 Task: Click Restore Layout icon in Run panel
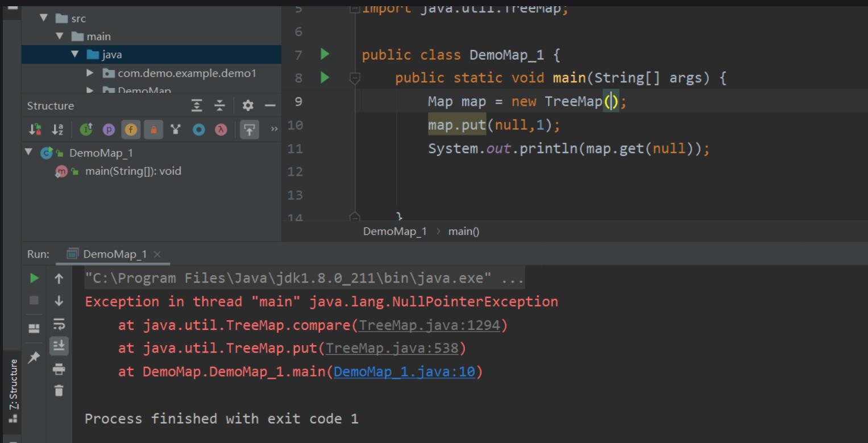tap(34, 328)
